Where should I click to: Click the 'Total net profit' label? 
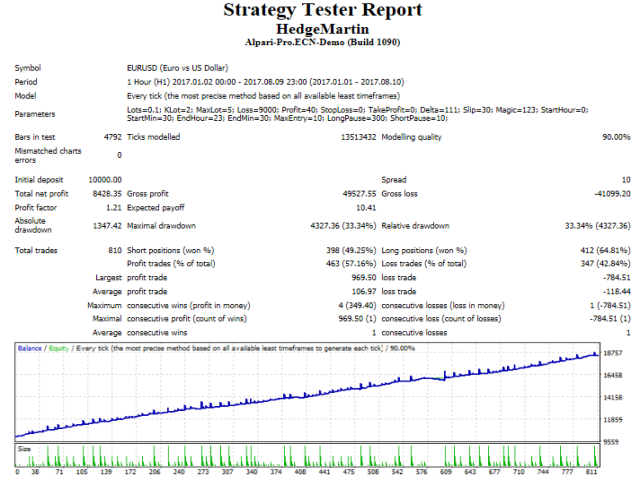42,193
